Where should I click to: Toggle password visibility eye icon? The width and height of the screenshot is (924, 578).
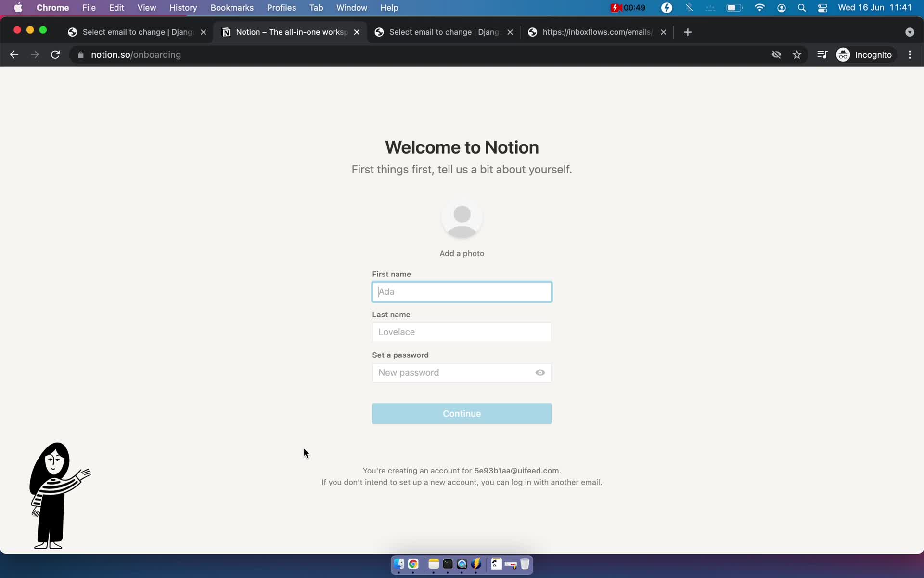[x=540, y=372]
